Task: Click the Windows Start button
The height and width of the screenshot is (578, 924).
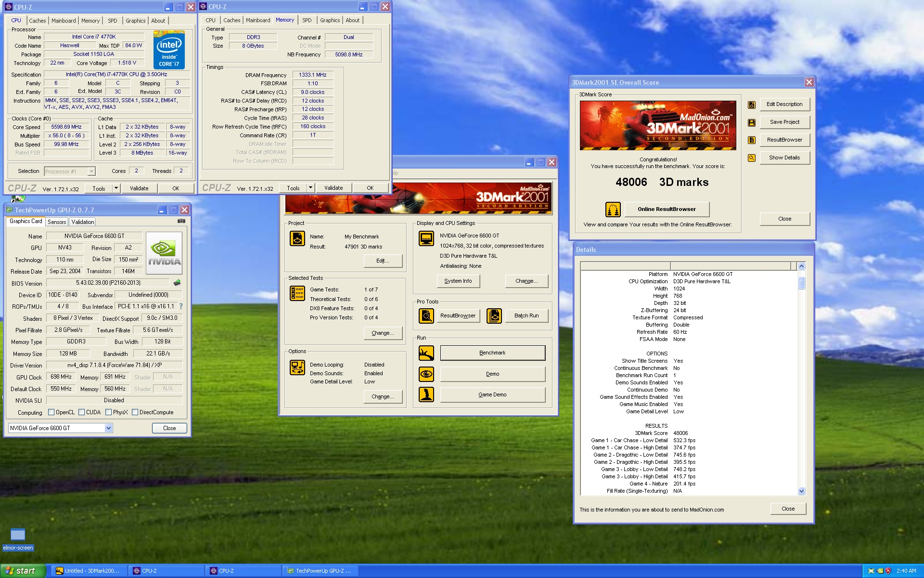Action: pos(23,571)
